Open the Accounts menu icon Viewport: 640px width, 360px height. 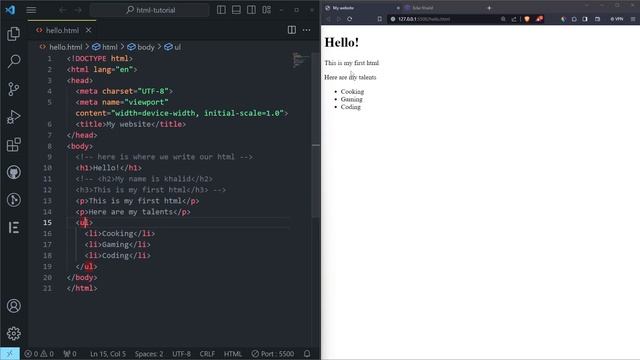point(13,306)
